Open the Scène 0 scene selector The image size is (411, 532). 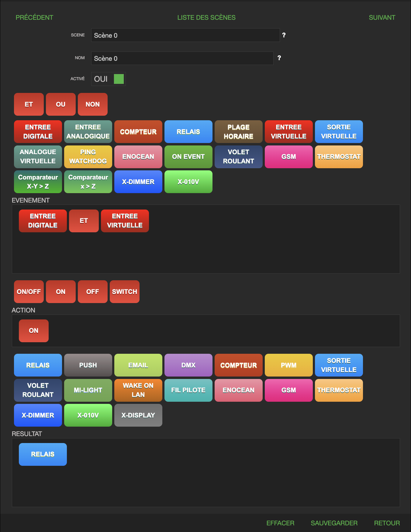tap(185, 35)
